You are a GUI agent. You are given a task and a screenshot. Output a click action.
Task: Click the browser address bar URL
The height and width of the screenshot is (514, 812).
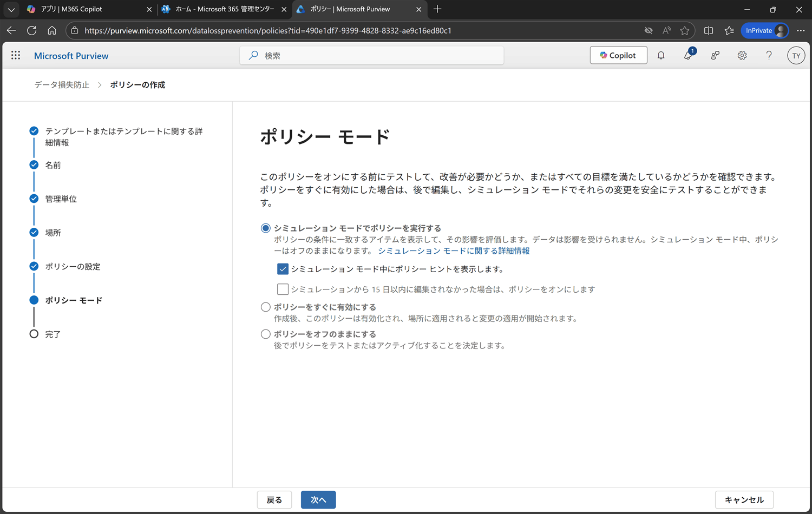(268, 30)
